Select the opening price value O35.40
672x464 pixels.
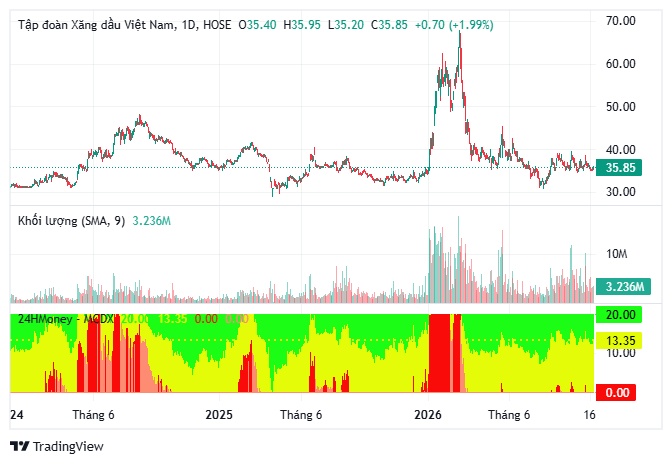point(257,25)
